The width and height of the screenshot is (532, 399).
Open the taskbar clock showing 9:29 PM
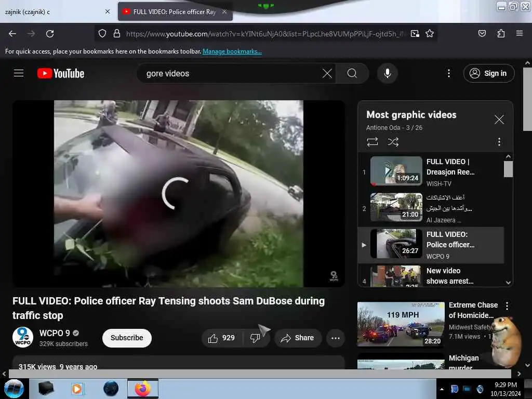coord(506,389)
